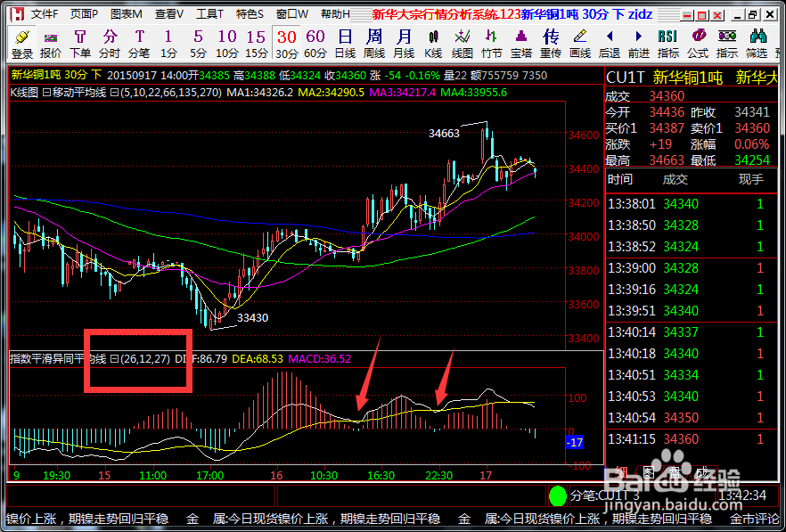Open the 文件F menu
This screenshot has width=786, height=532.
[45, 14]
